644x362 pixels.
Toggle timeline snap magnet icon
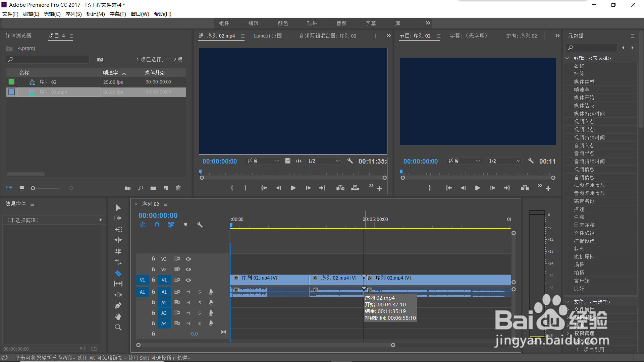click(157, 225)
